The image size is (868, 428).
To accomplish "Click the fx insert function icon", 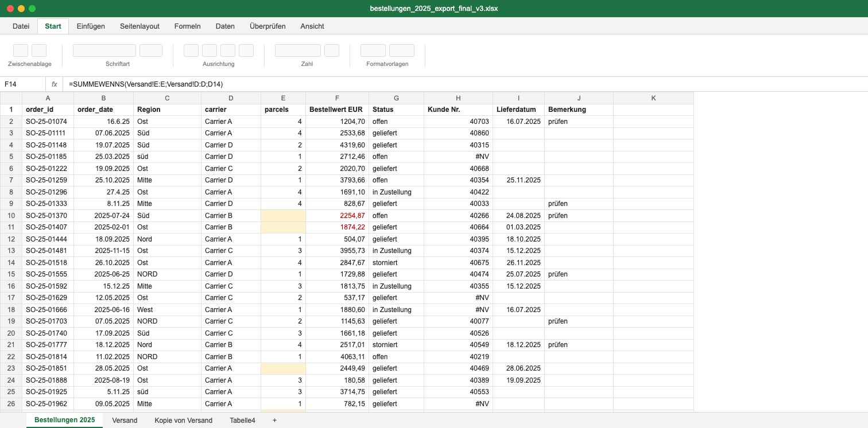I will (x=55, y=84).
